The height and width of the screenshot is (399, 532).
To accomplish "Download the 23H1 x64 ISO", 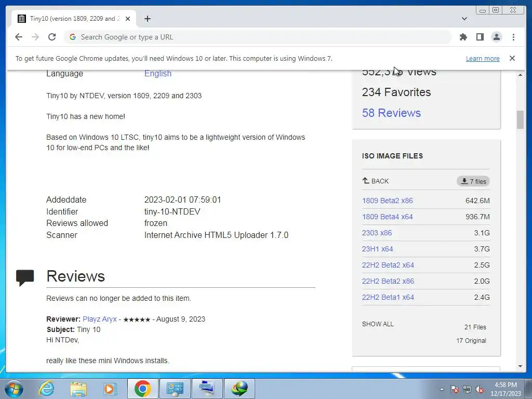I will coord(377,249).
